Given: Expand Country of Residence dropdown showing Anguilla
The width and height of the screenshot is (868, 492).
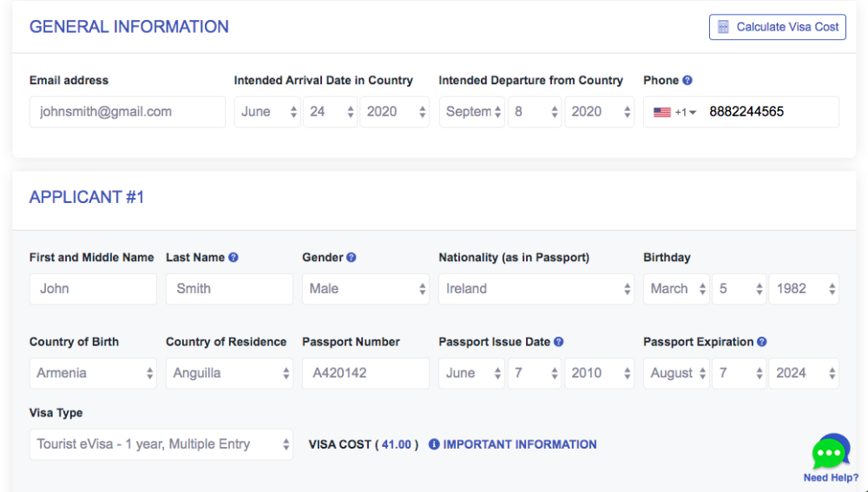Looking at the screenshot, I should [x=229, y=373].
